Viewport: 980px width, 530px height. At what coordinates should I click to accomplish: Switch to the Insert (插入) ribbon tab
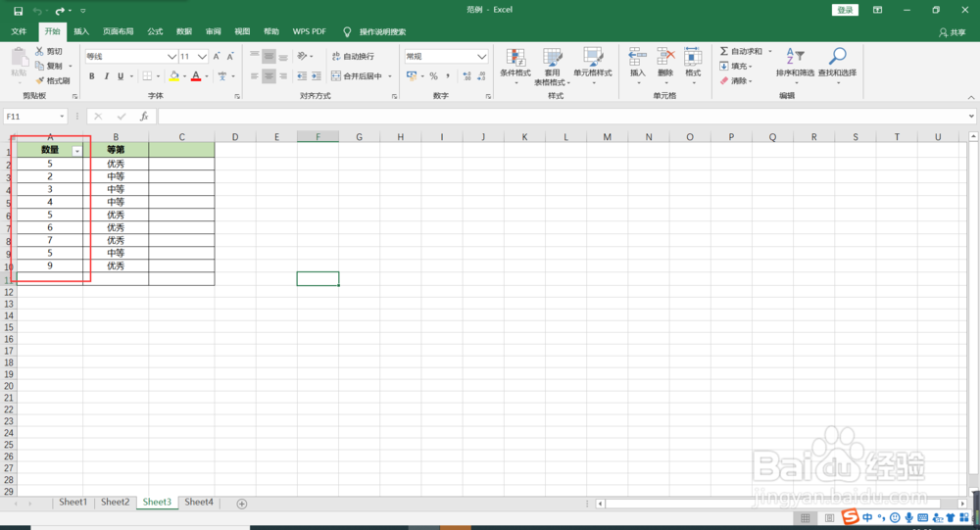[81, 31]
